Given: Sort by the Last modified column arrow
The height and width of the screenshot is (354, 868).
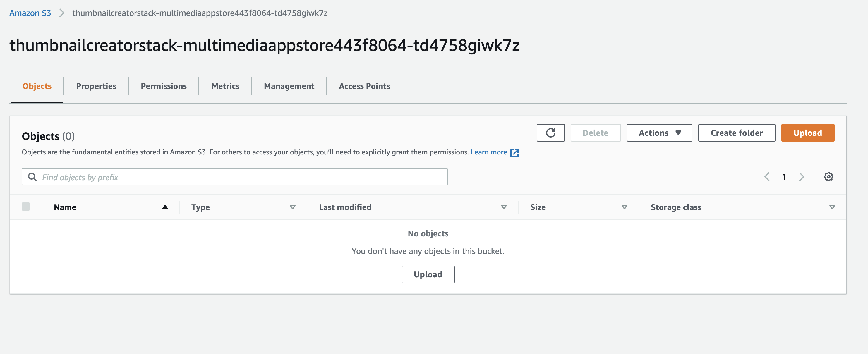Looking at the screenshot, I should pos(504,207).
